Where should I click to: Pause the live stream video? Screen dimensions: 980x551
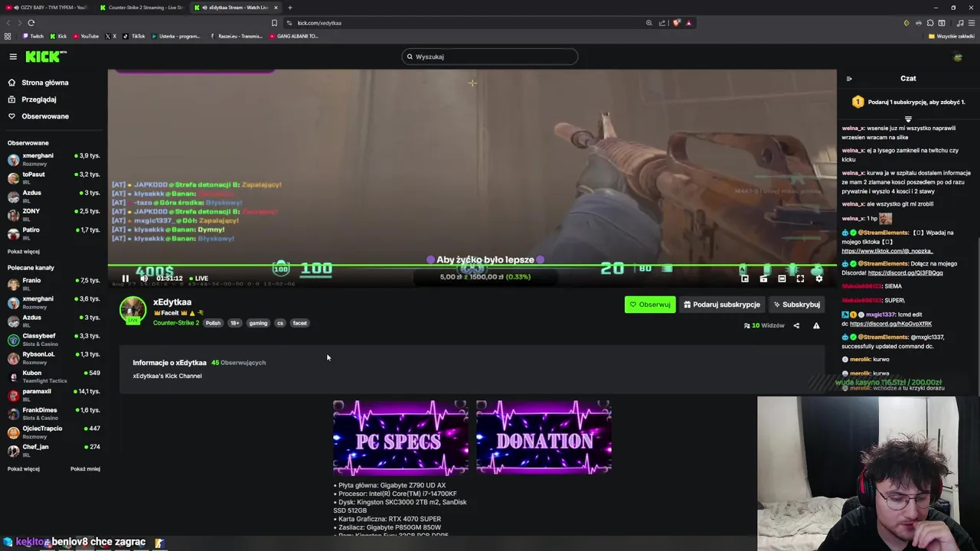126,279
